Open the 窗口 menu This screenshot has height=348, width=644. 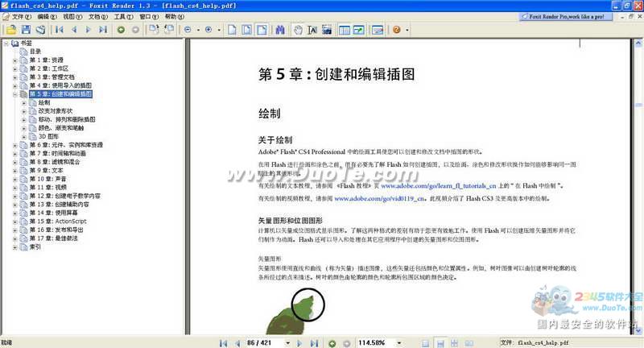(149, 17)
